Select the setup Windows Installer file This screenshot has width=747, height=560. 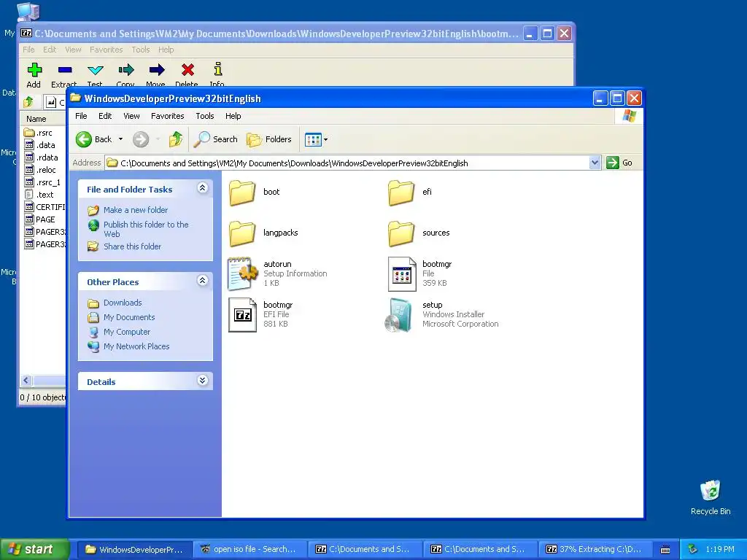pyautogui.click(x=442, y=315)
